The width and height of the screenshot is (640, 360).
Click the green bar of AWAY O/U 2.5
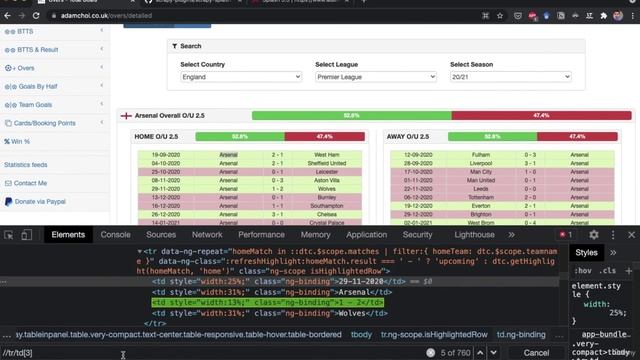pos(493,136)
